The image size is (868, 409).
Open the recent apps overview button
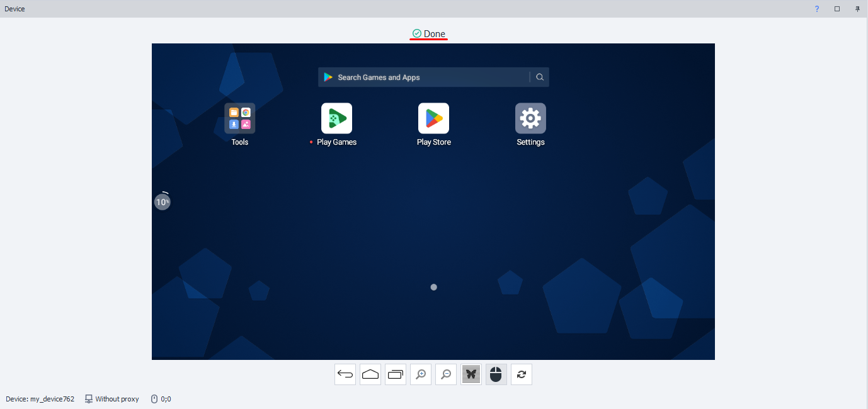tap(396, 375)
